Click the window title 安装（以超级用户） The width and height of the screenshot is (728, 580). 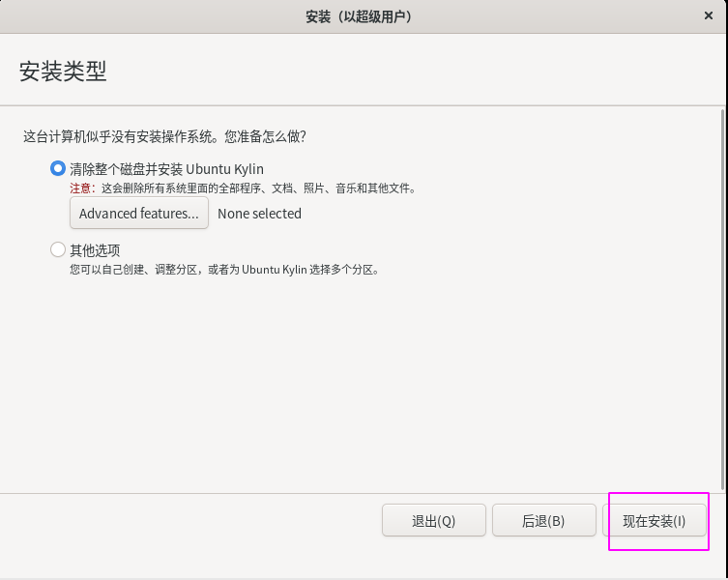[359, 16]
